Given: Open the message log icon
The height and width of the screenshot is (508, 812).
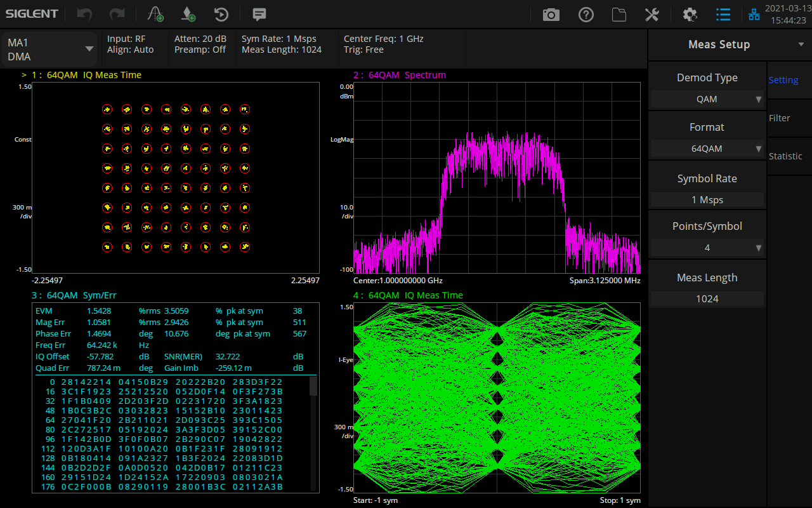Looking at the screenshot, I should click(259, 14).
